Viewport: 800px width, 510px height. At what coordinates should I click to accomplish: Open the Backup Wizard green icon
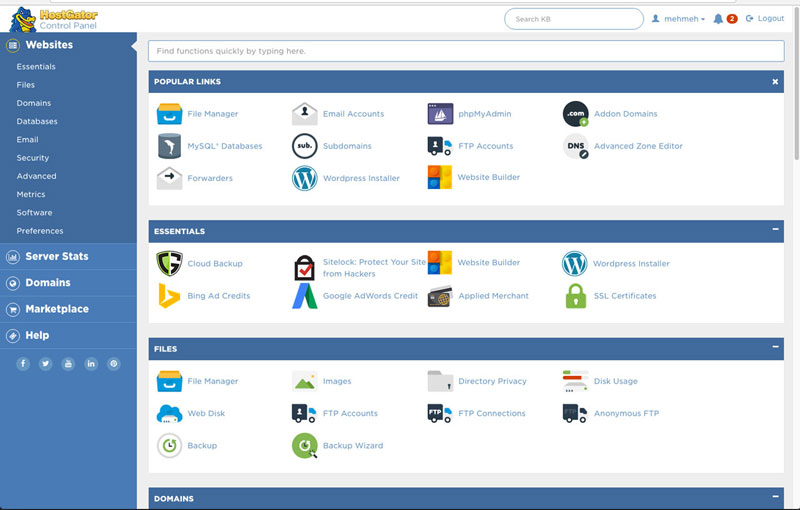point(305,445)
